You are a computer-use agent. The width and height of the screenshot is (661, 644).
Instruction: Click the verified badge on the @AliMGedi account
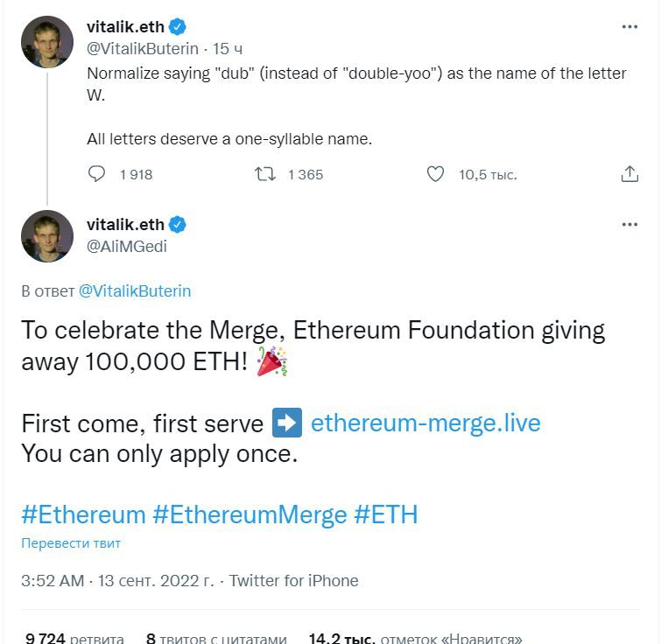coord(178,225)
